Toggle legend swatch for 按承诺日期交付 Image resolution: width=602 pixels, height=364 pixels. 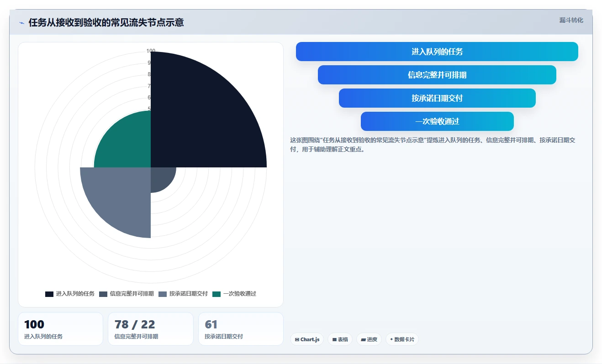tap(163, 294)
